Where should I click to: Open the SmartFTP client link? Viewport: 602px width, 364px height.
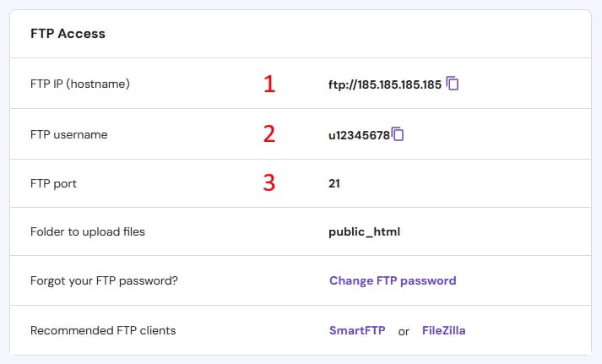(x=357, y=330)
